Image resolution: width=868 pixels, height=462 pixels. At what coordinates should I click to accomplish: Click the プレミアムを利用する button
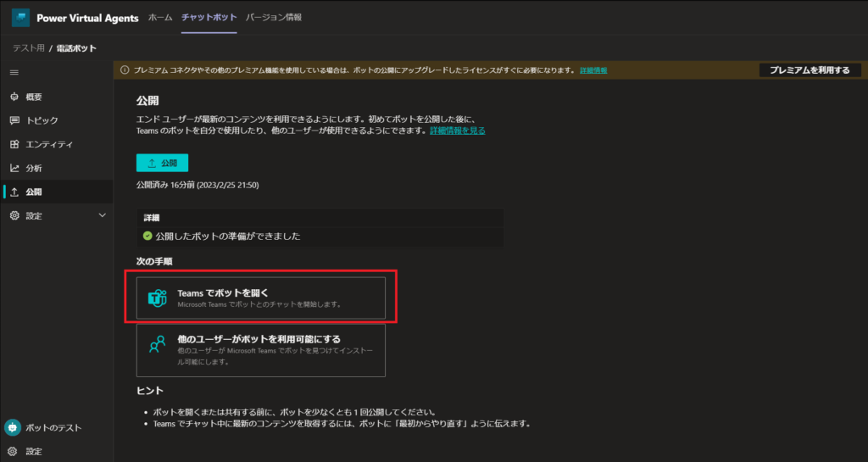pyautogui.click(x=810, y=70)
